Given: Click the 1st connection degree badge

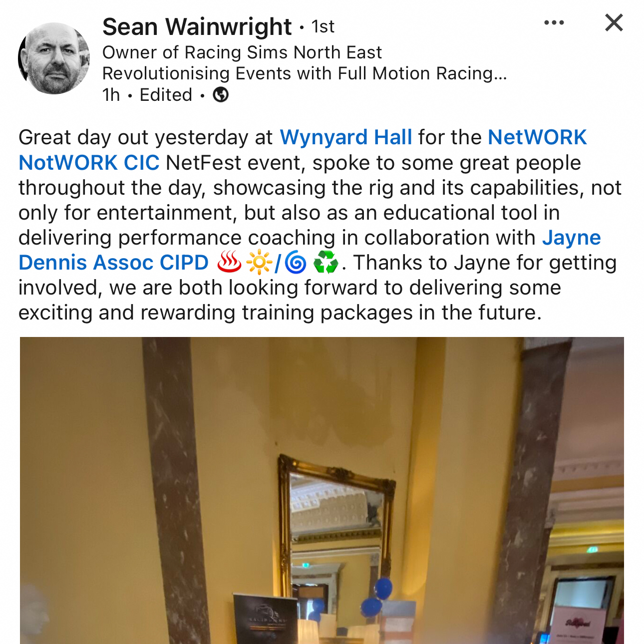Looking at the screenshot, I should click(322, 26).
